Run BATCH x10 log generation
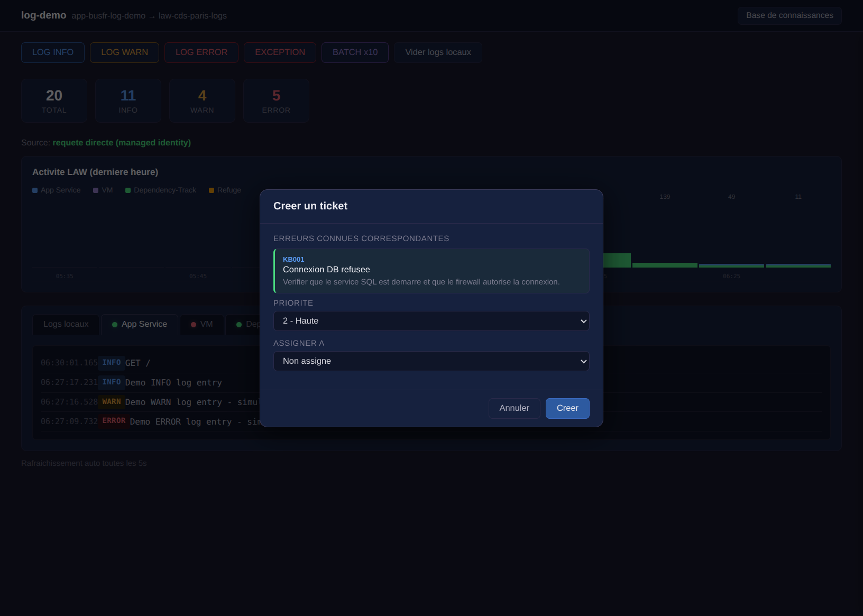Screen dimensions: 863x616 coord(355,52)
